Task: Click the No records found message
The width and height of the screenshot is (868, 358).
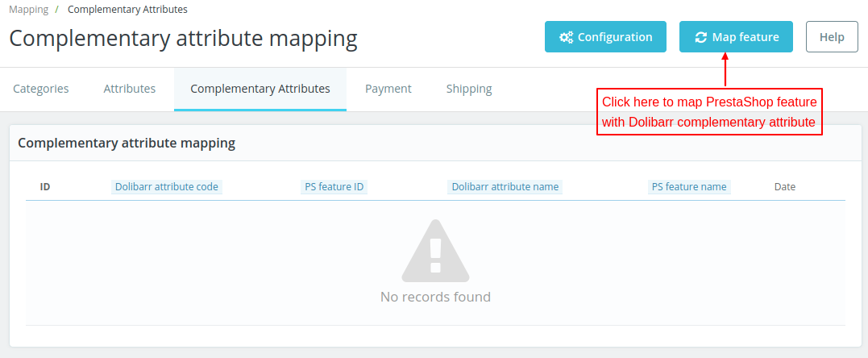Action: point(435,297)
